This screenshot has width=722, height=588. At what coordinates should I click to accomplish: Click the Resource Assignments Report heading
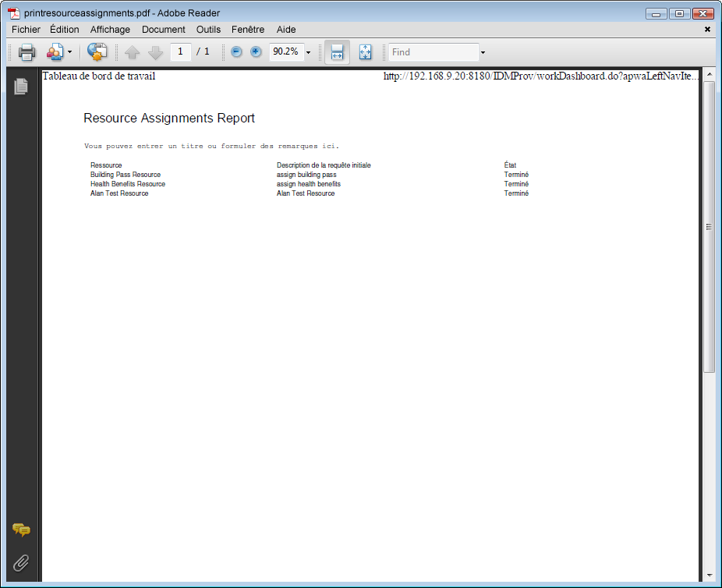pos(169,119)
